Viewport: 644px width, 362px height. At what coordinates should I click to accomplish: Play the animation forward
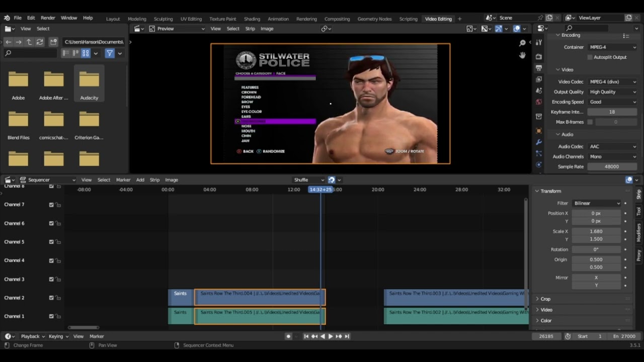[x=331, y=336]
